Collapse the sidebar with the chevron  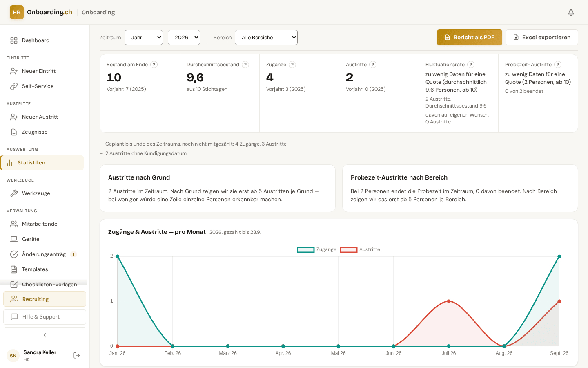(45, 335)
